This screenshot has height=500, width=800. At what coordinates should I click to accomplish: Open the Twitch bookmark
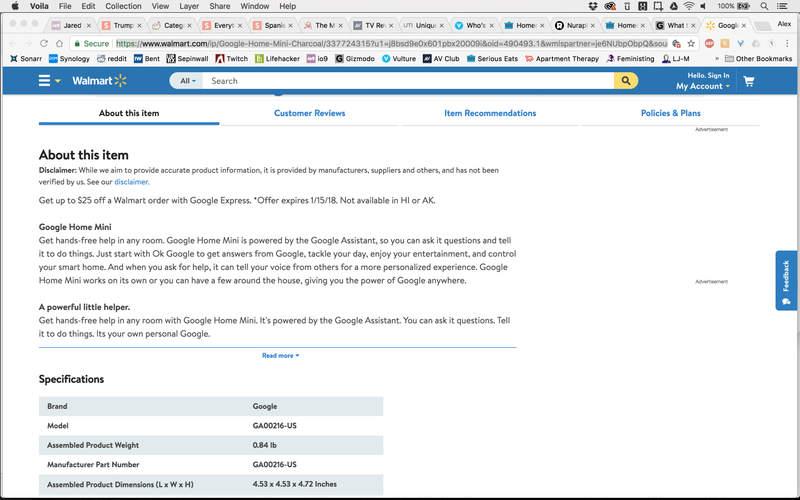pos(232,59)
